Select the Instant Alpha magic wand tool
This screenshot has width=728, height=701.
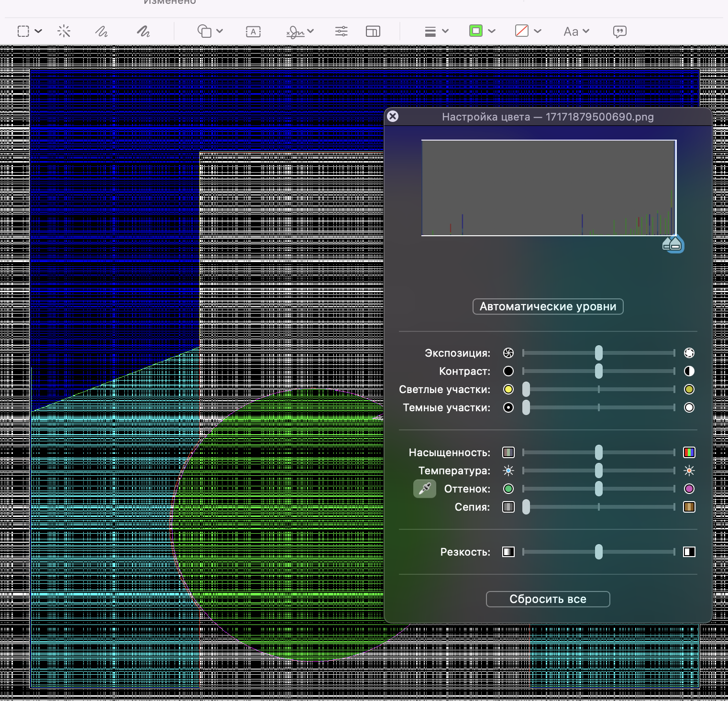(x=64, y=32)
